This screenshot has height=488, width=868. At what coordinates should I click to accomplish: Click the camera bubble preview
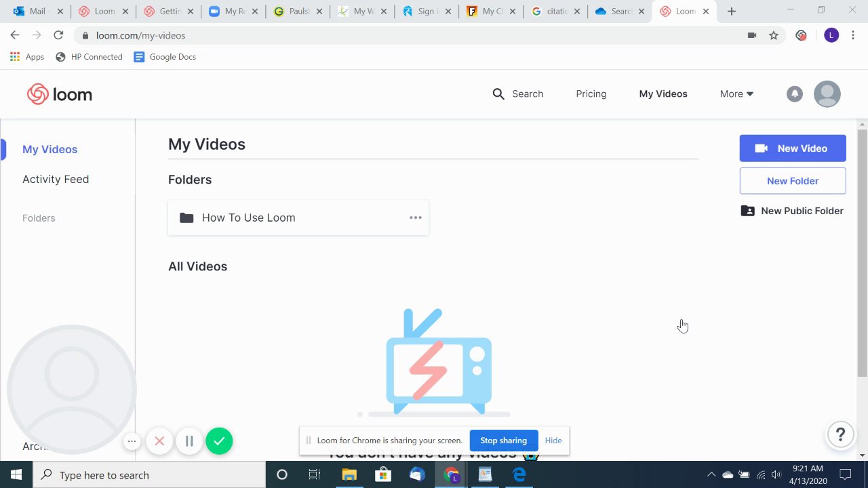[x=72, y=389]
